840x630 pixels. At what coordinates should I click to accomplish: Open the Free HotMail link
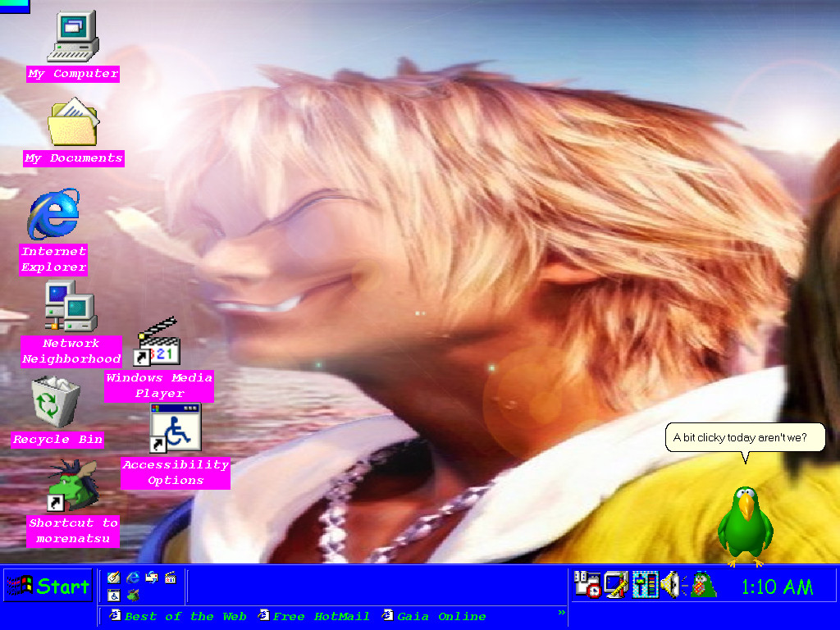314,616
